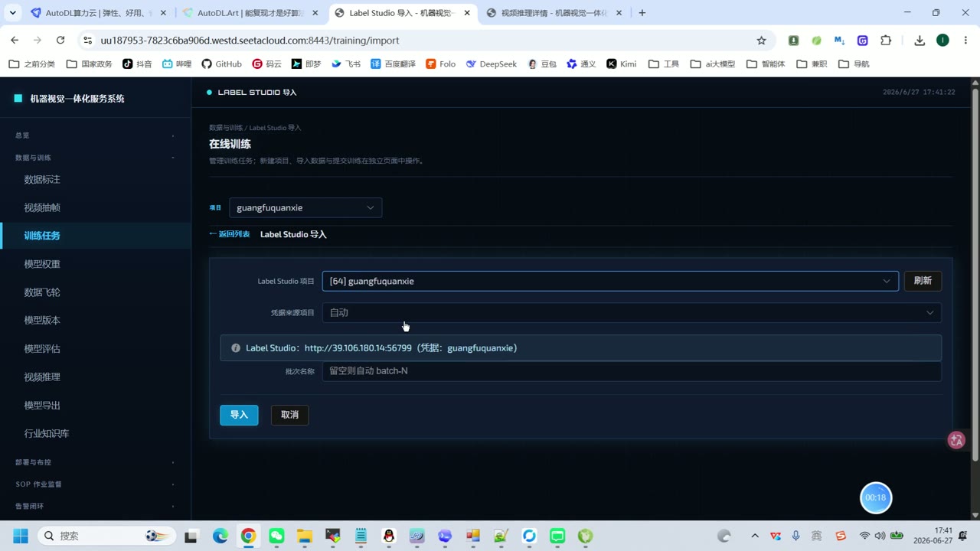Click the 导入 button
The width and height of the screenshot is (980, 551).
point(239,415)
